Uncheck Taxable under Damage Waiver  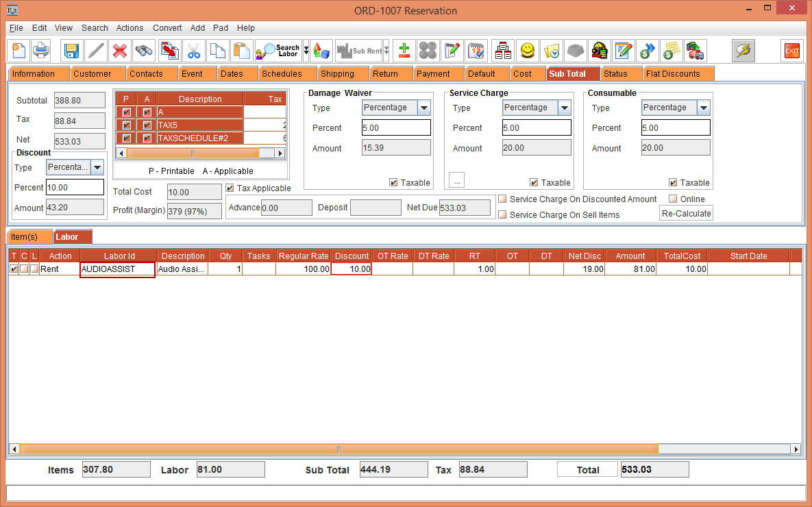(393, 183)
